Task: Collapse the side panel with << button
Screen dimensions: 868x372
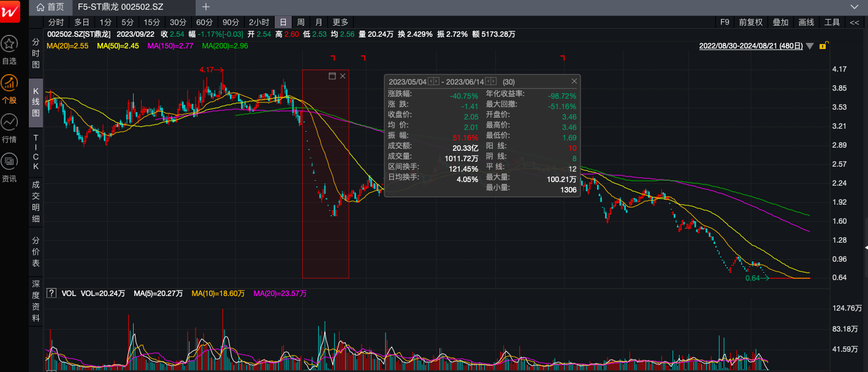Action: click(x=854, y=22)
